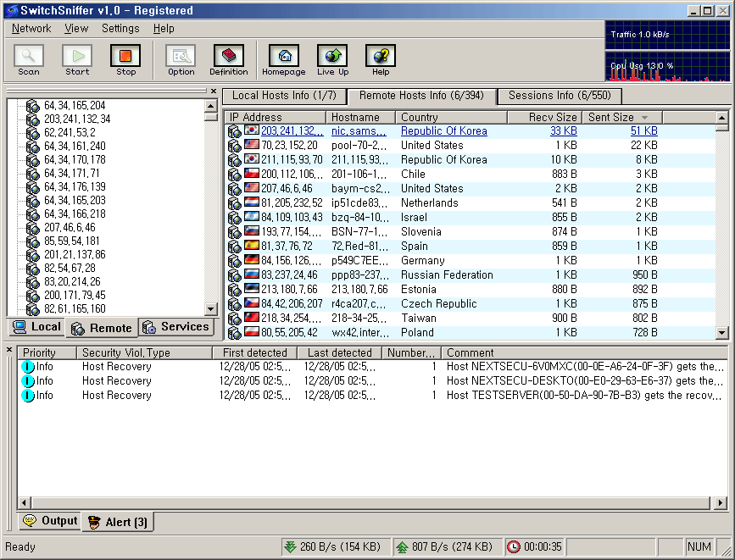Click alert list horizontal scroll right arrow
Viewport: 735px width, 560px height.
point(721,503)
